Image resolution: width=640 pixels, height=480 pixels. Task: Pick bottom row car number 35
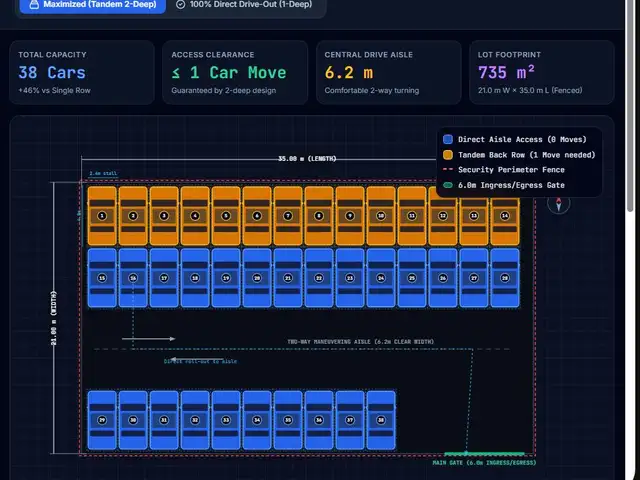click(288, 420)
